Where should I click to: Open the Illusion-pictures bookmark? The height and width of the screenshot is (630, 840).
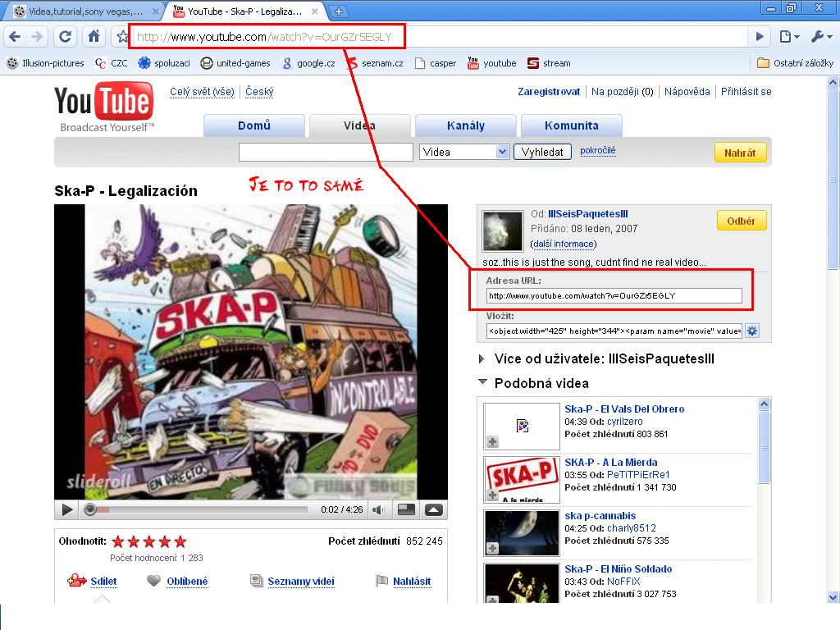point(46,63)
